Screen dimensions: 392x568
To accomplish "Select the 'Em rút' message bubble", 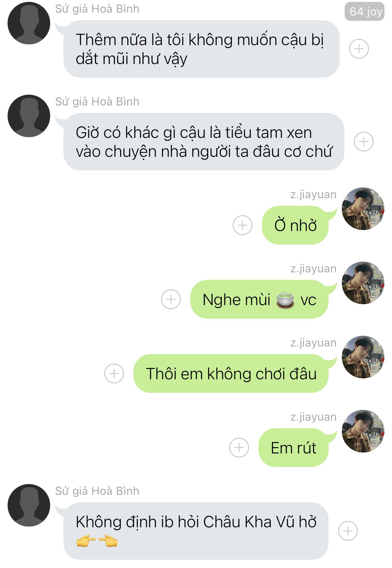I will [x=294, y=447].
